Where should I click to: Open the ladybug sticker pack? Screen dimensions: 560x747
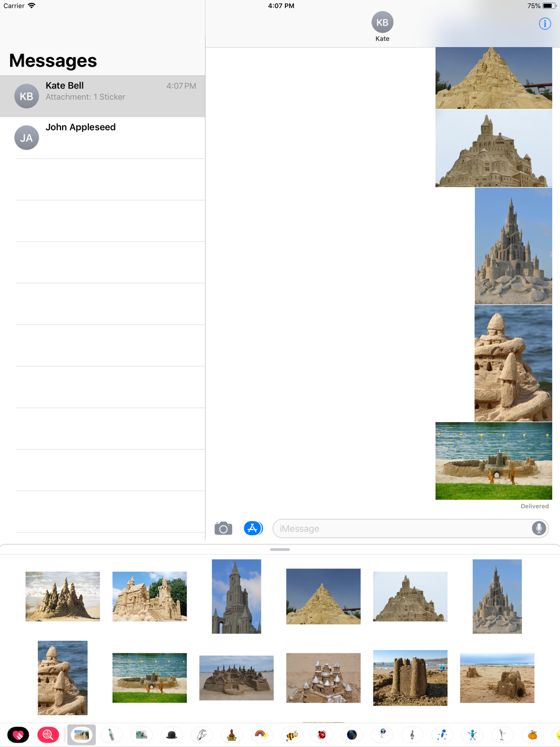322,735
